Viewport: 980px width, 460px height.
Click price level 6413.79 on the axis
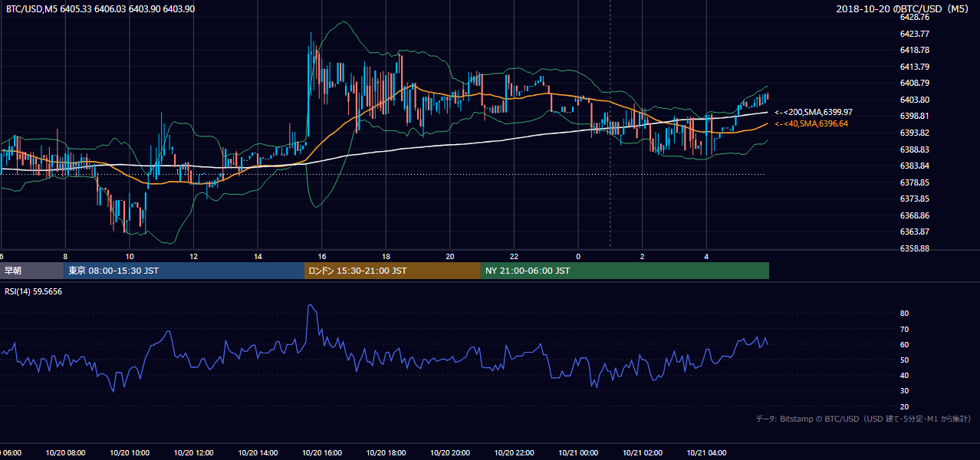(915, 67)
